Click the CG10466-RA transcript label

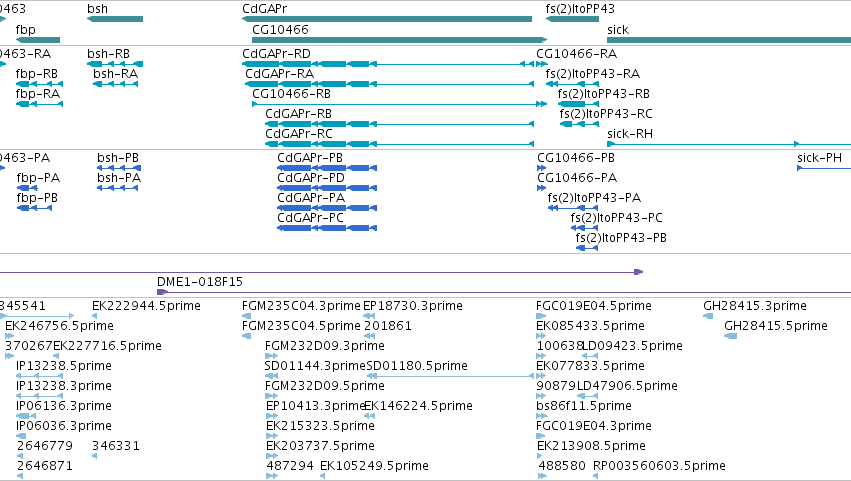[576, 54]
